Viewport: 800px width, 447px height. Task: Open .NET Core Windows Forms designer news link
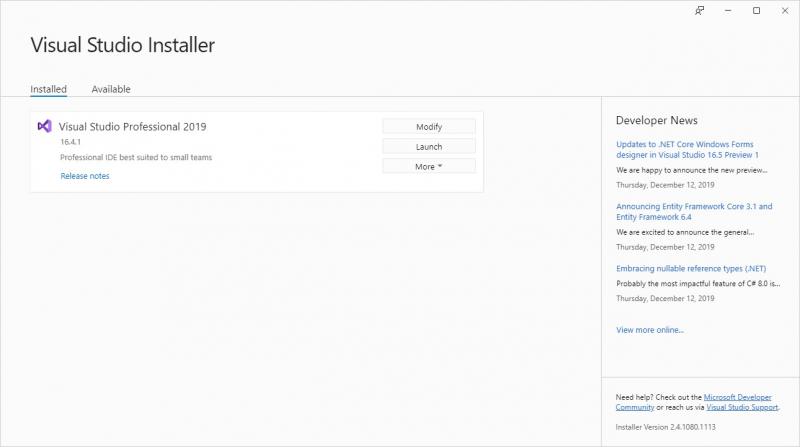coord(687,150)
